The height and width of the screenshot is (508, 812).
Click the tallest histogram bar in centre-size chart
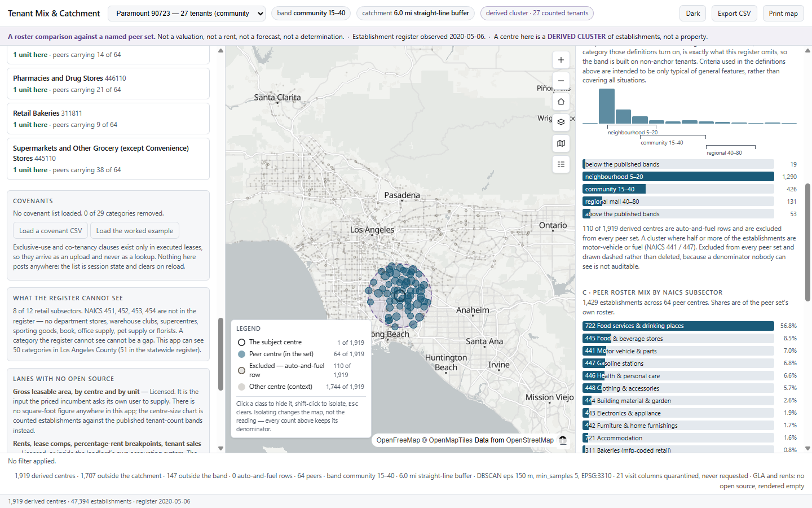coord(607,106)
